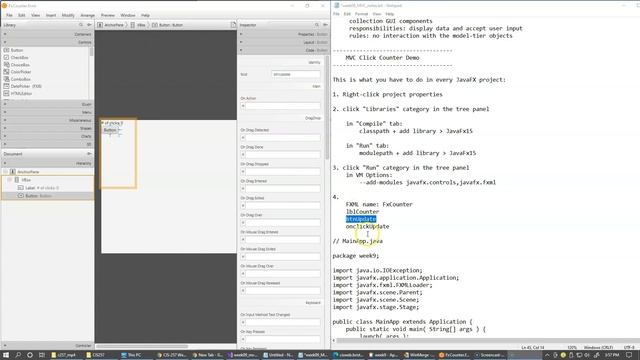Screen dimensions: 640x360
Task: Select Button row in Hierarchy tree
Action: [47, 196]
